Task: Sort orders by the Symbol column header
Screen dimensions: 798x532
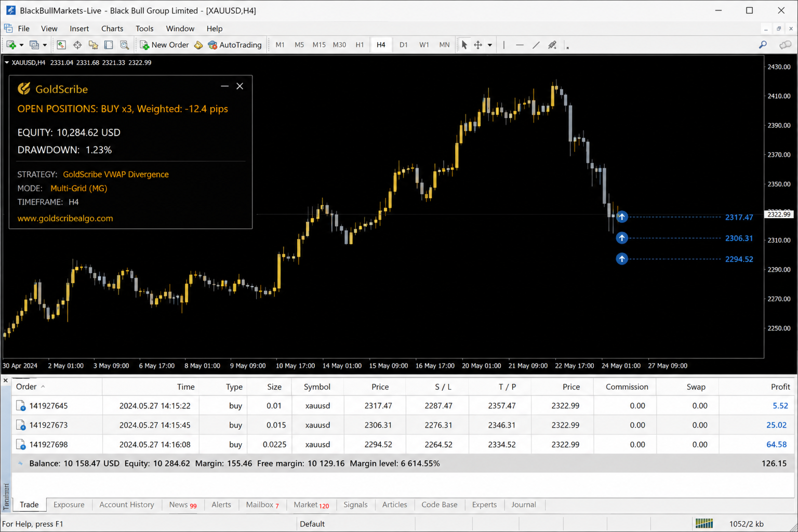Action: pos(317,387)
